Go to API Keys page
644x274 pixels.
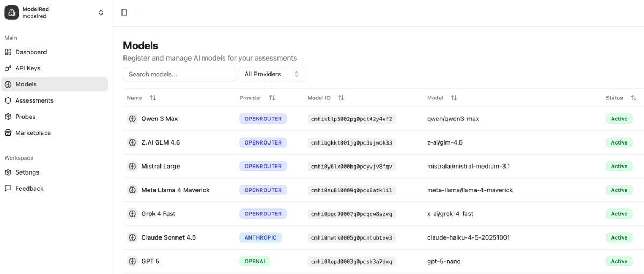pyautogui.click(x=27, y=68)
